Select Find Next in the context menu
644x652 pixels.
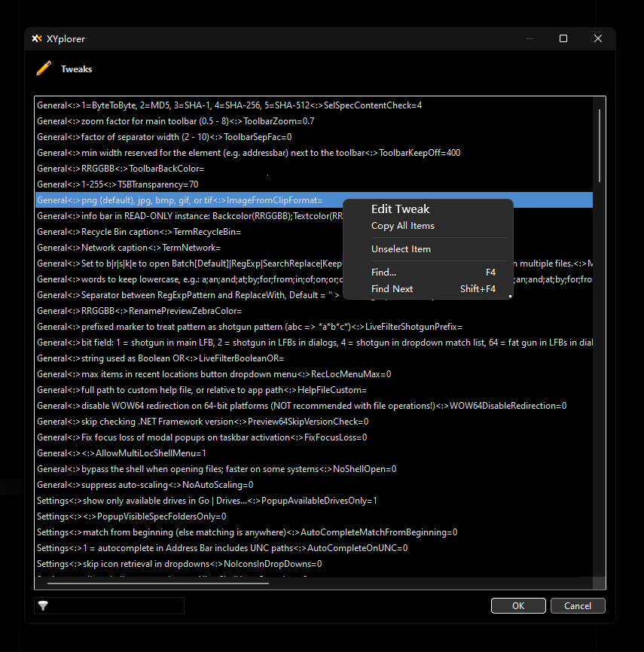[392, 289]
